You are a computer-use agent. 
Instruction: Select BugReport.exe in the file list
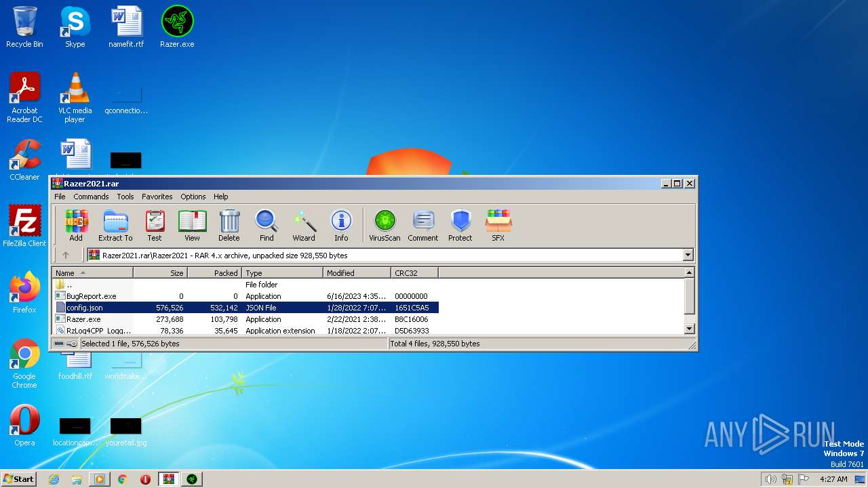(245, 296)
